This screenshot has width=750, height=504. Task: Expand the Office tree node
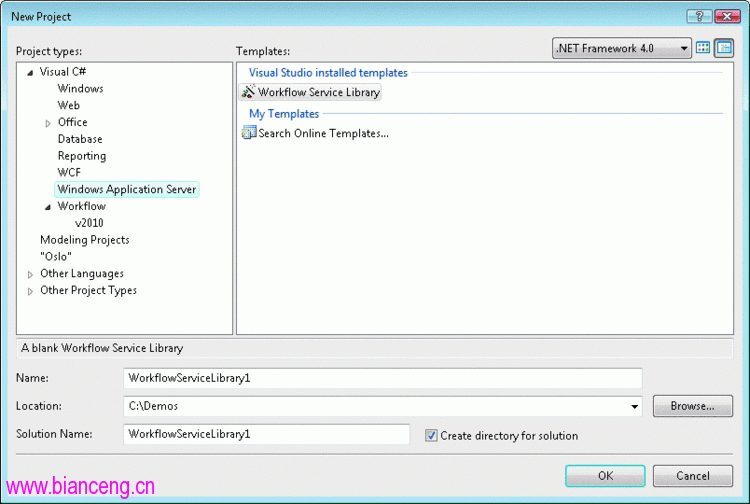pos(48,123)
